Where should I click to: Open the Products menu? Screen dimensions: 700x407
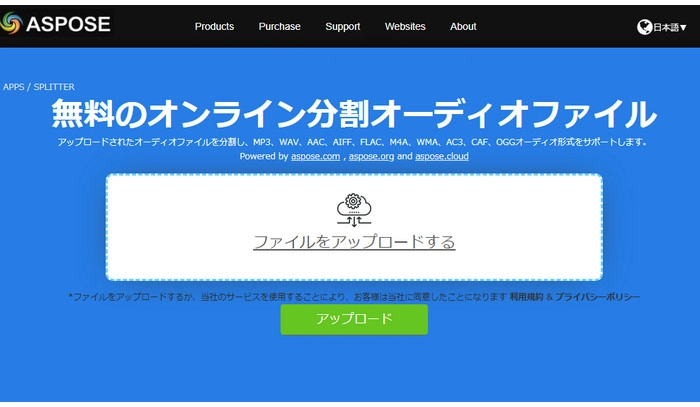214,26
